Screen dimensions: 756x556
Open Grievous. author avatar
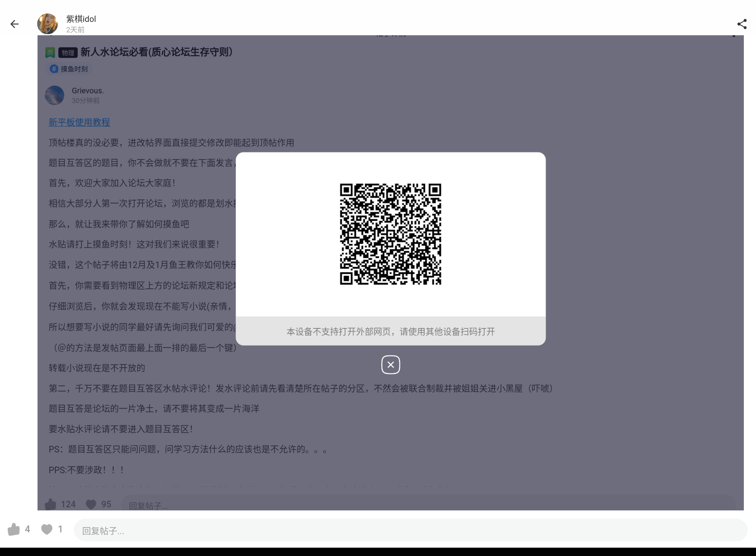coord(55,95)
